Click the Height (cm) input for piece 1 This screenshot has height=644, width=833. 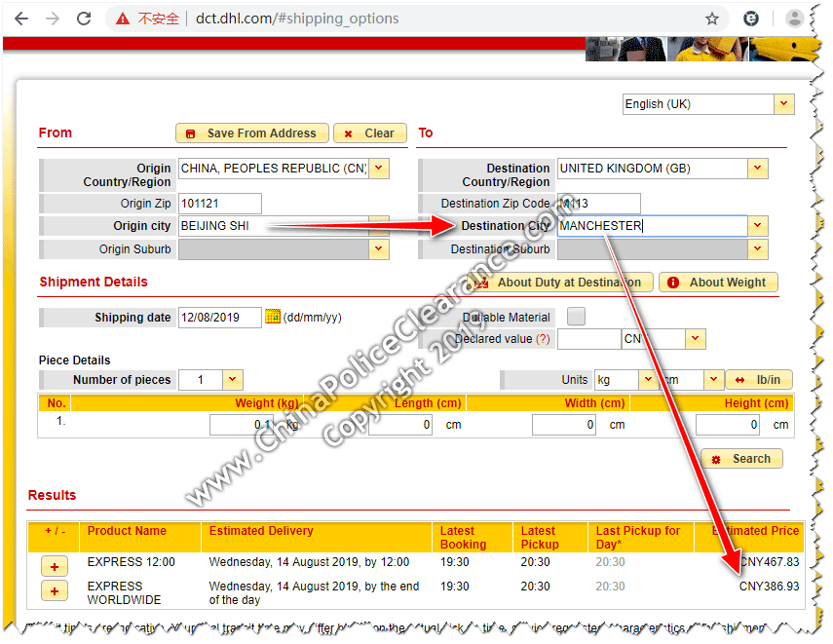point(727,425)
